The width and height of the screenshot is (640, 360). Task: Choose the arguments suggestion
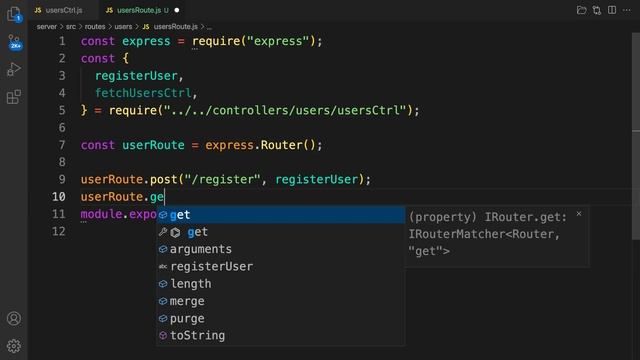click(x=281, y=249)
